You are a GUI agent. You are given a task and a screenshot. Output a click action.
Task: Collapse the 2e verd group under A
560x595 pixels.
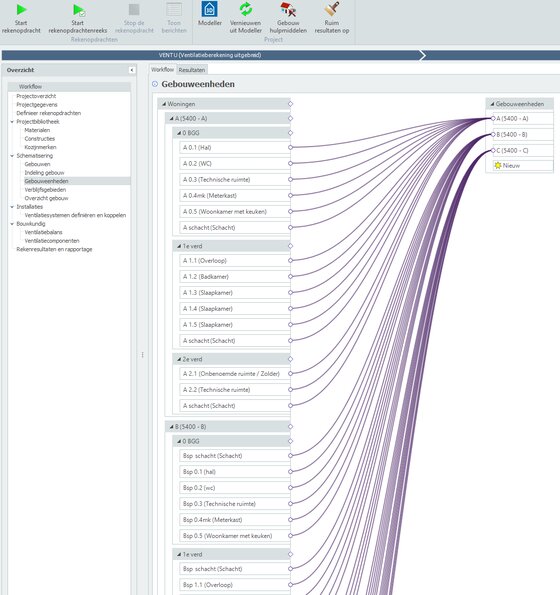179,359
